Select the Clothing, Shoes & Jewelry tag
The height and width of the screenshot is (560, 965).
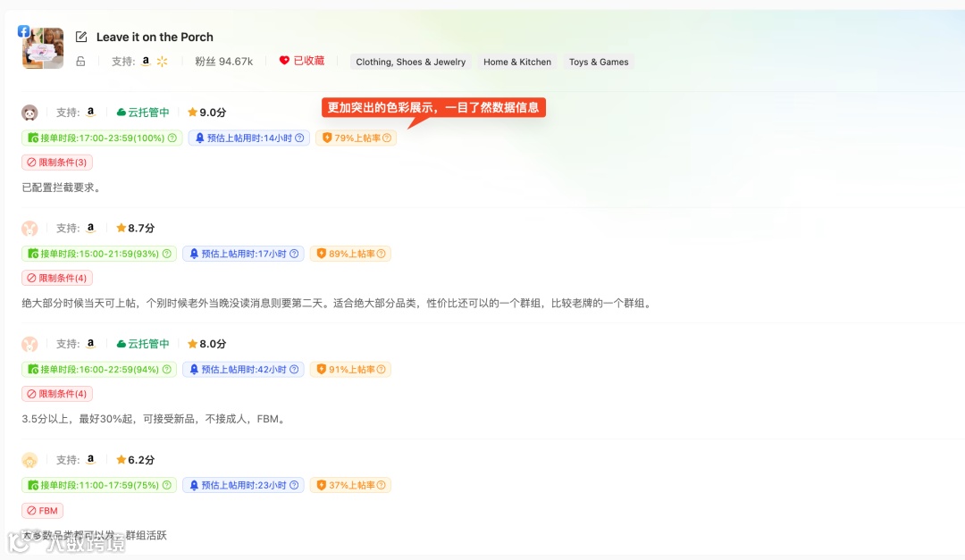coord(410,62)
